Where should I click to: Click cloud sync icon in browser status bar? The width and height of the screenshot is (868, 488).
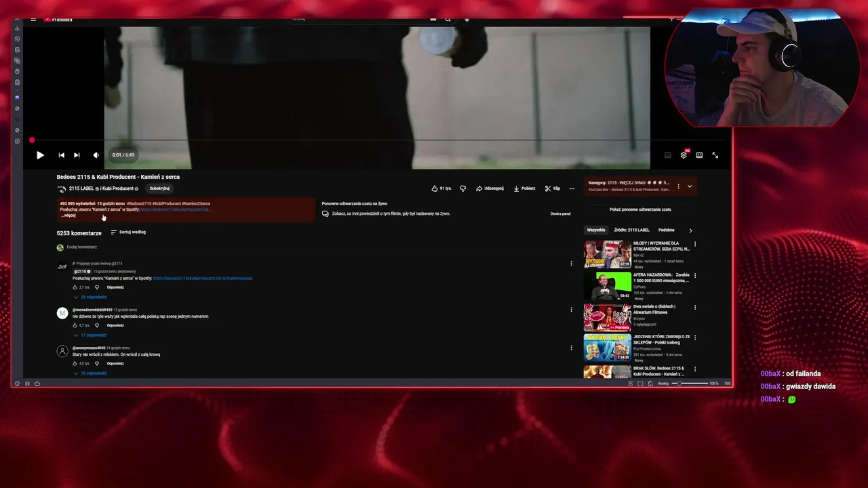pos(37,384)
